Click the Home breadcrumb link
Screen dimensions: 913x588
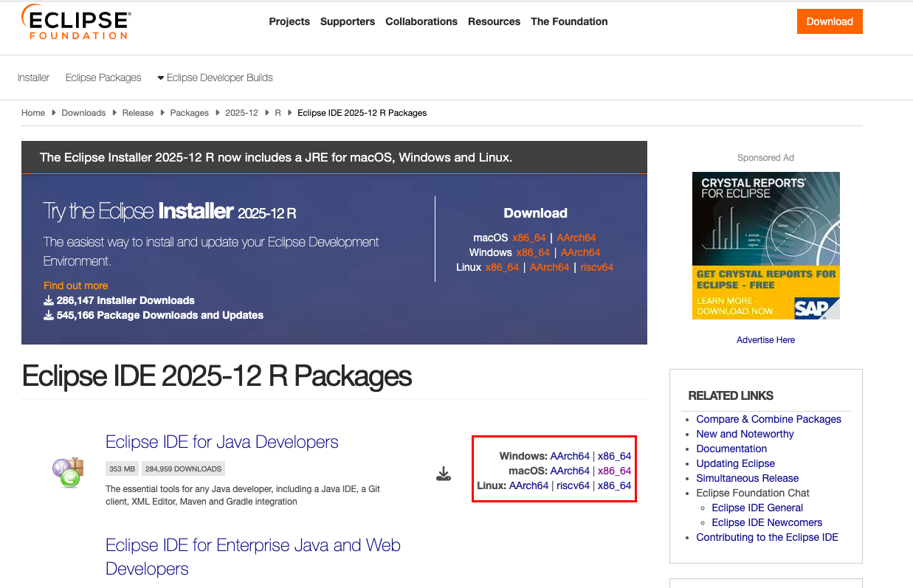[x=33, y=112]
